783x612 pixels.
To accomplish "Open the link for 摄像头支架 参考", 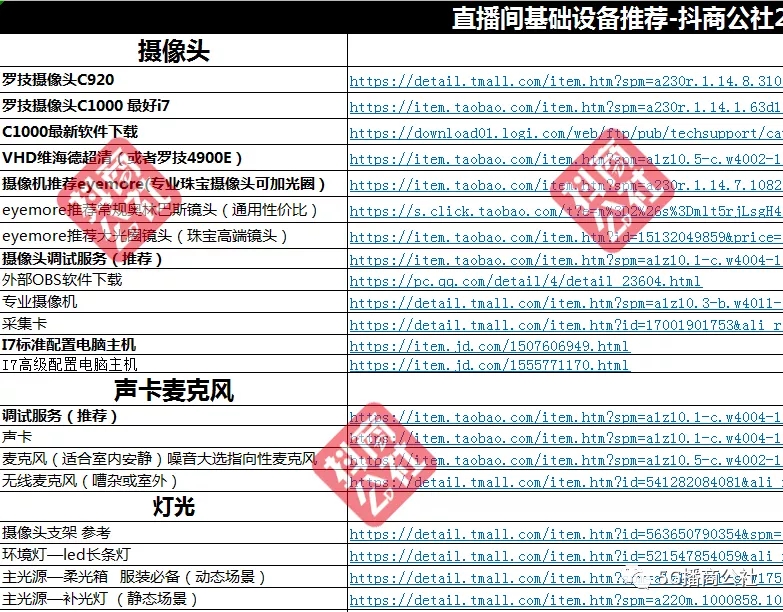I will 566,534.
